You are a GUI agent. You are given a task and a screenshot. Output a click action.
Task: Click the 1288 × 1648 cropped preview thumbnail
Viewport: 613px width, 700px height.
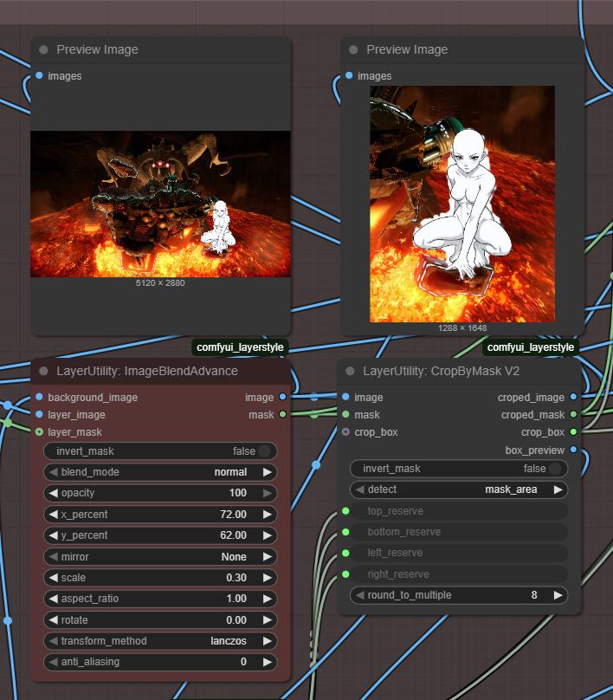click(x=462, y=204)
